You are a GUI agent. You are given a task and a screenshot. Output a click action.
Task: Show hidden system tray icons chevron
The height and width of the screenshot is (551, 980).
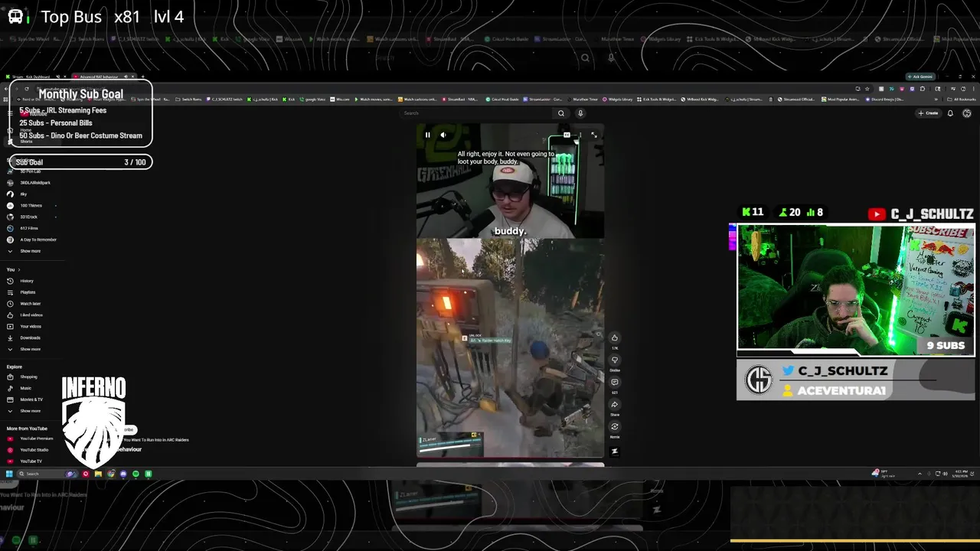click(x=920, y=474)
